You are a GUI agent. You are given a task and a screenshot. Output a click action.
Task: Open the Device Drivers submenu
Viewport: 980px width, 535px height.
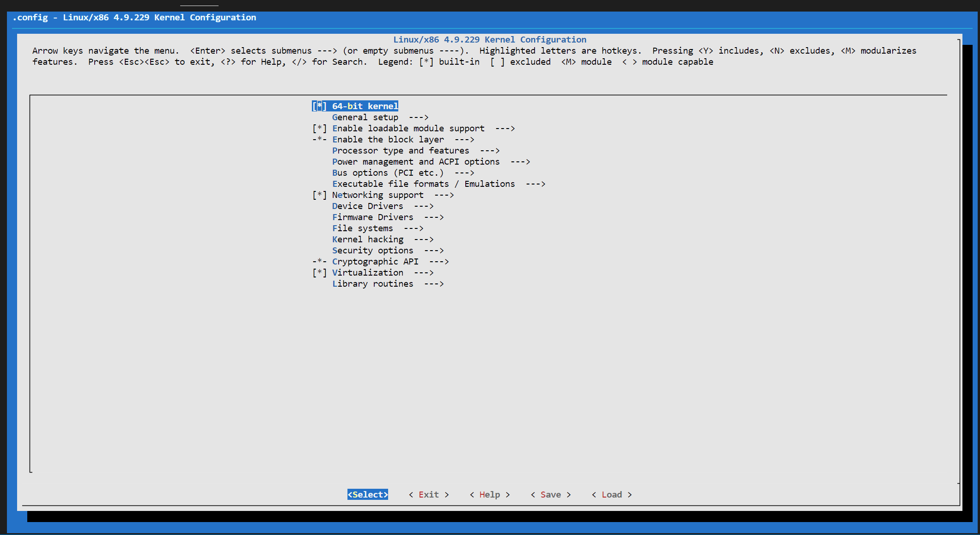(x=383, y=206)
